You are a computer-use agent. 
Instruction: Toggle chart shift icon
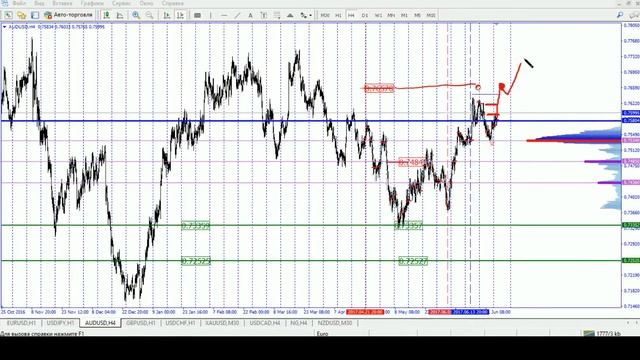tap(180, 15)
